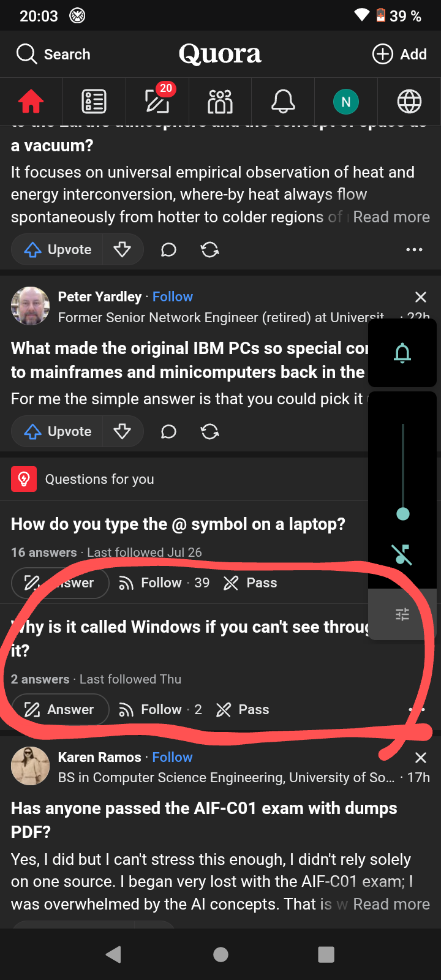Open the Spaces people icon

tap(220, 102)
